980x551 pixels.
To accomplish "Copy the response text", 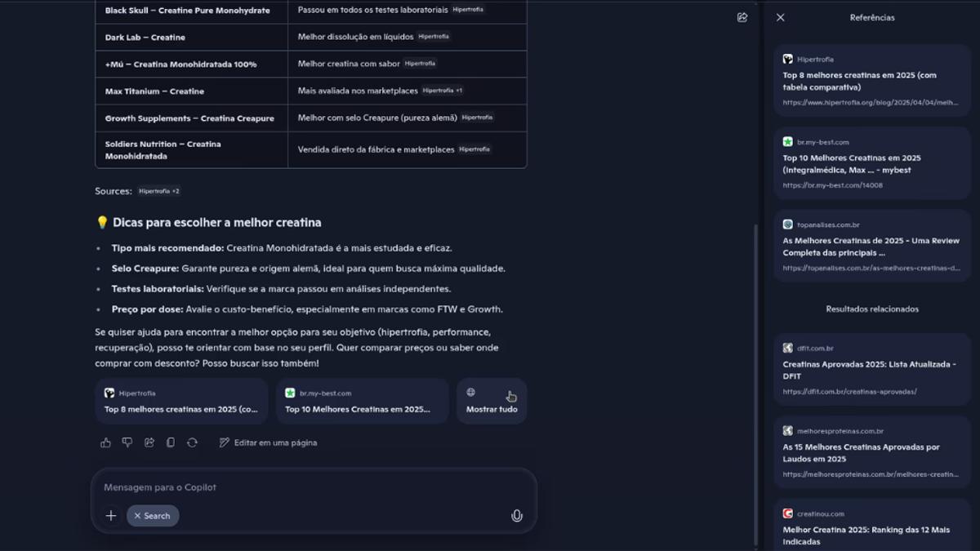I will point(171,442).
